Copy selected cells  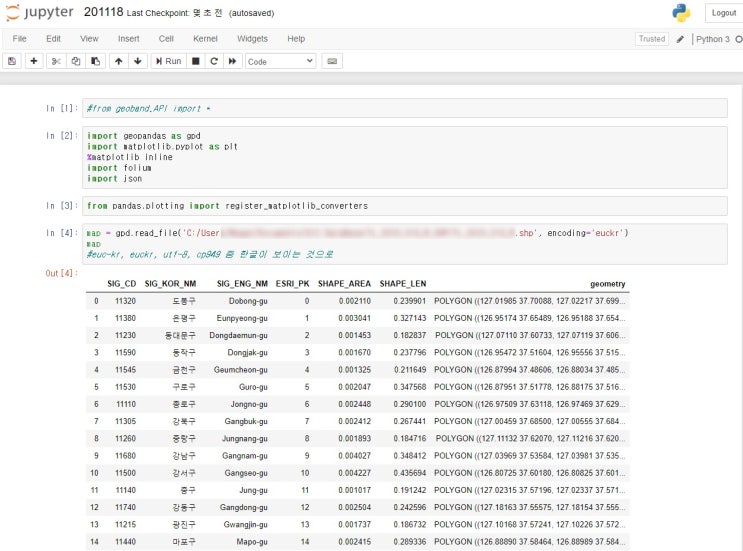(76, 61)
